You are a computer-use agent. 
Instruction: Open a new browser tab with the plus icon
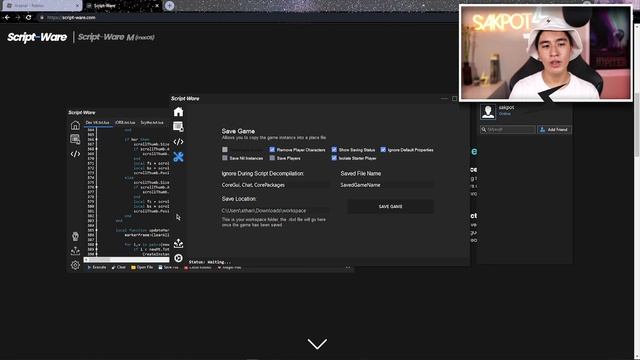pos(169,6)
